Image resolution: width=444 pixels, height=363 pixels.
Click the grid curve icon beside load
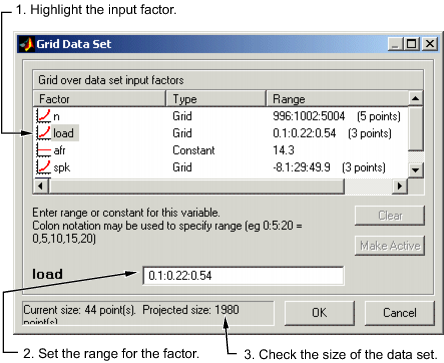[x=43, y=133]
